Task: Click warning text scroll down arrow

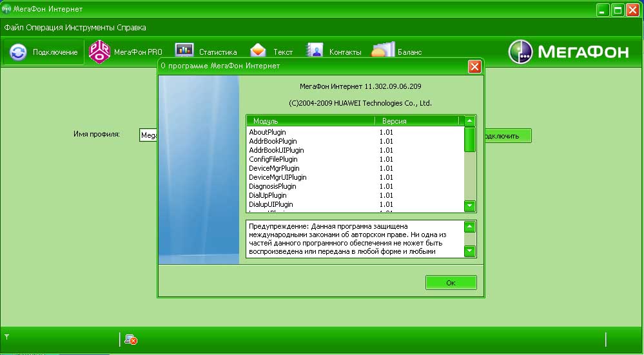Action: 469,251
